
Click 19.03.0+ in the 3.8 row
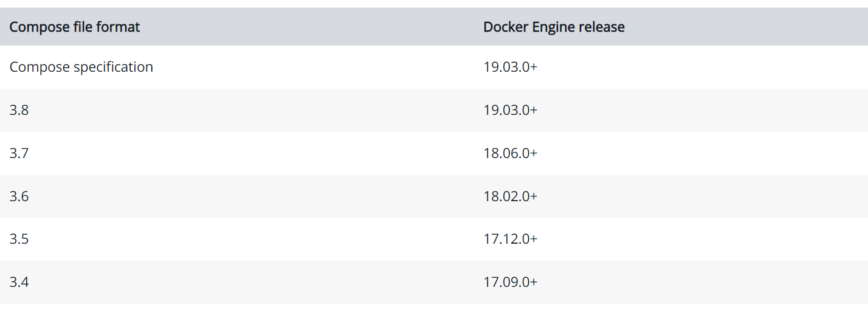[x=511, y=110]
